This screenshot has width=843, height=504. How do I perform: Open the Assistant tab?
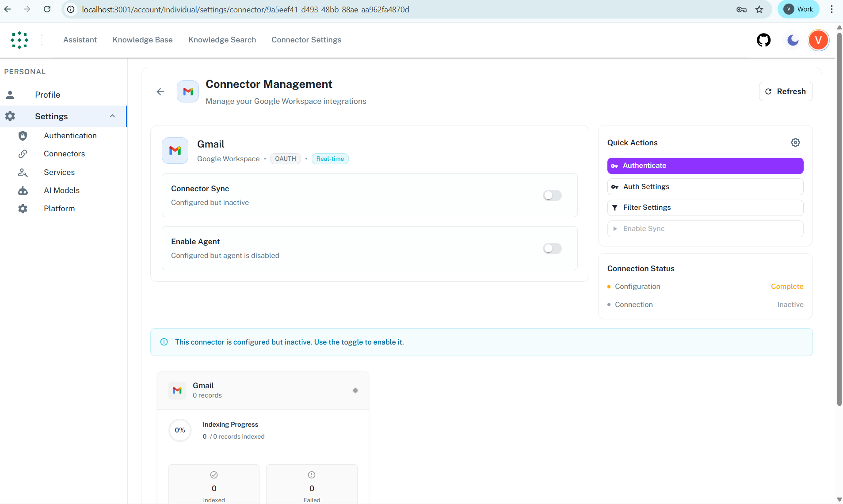coord(80,40)
